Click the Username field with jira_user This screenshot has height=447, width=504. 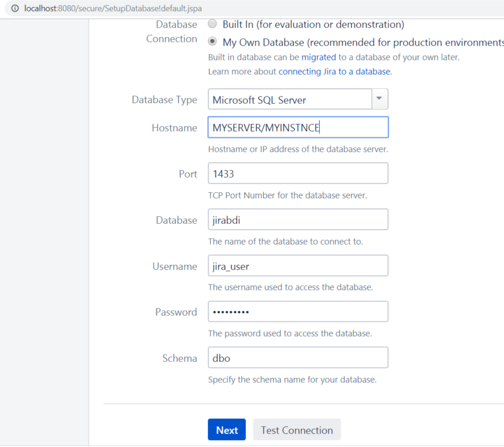point(298,266)
